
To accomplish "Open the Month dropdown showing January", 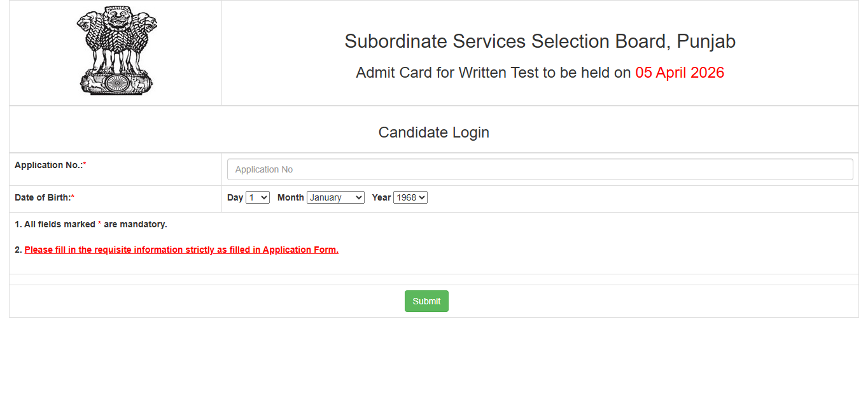I will click(335, 197).
